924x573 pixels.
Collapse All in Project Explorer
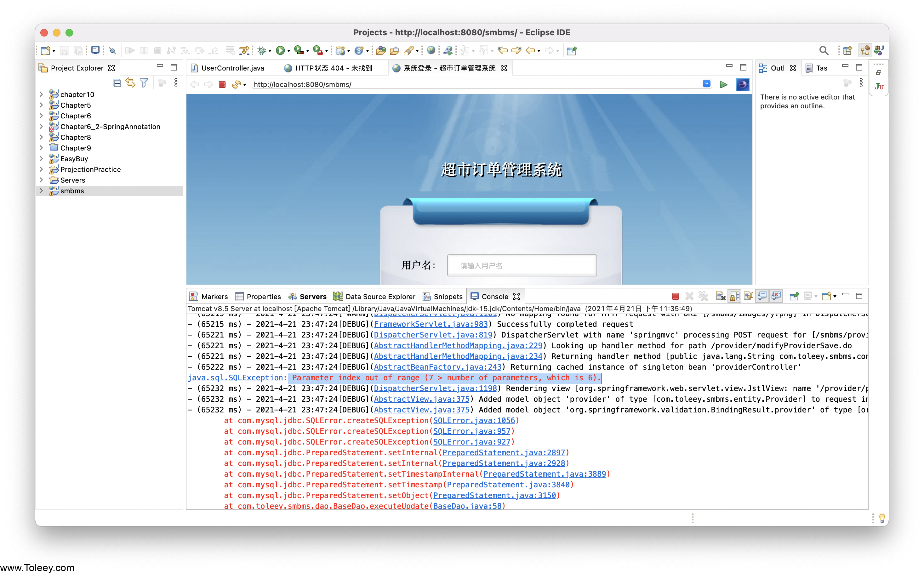[117, 83]
